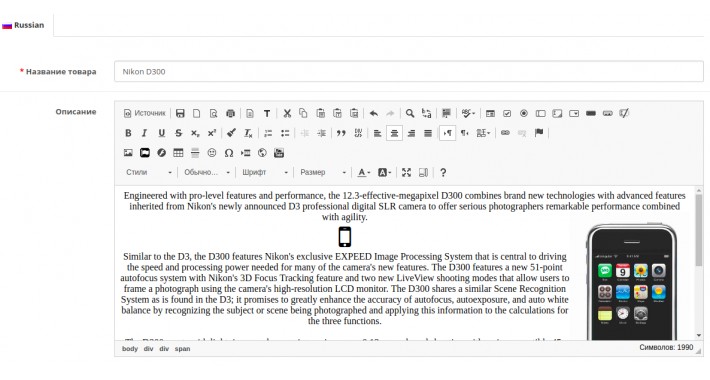Insert IFrame globe icon
Viewport: 710px width, 380px height.
(262, 153)
